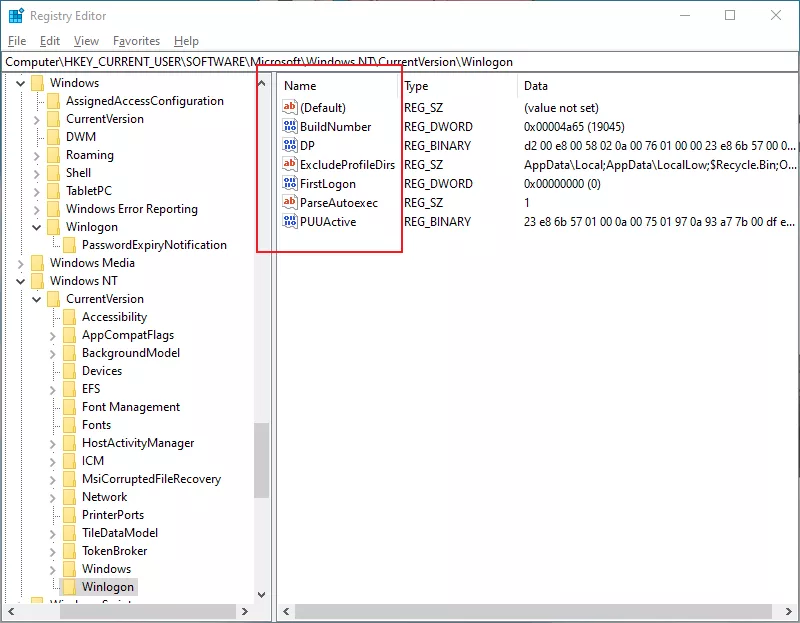Click the Network folder icon
This screenshot has width=800, height=623.
tap(70, 497)
